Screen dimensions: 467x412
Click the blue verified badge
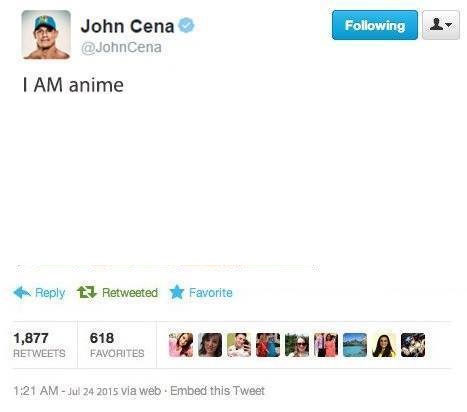point(186,25)
